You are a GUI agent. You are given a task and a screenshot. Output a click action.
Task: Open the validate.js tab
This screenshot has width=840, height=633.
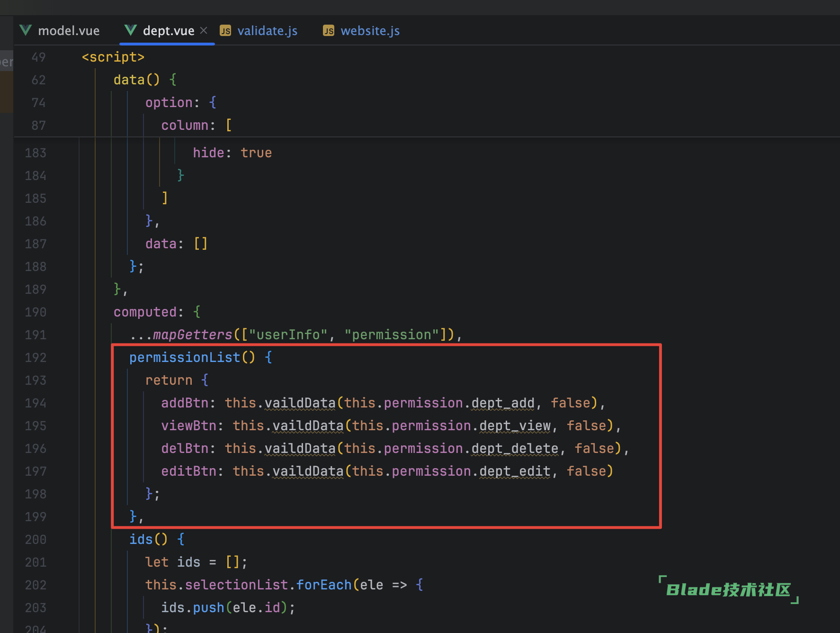tap(259, 31)
